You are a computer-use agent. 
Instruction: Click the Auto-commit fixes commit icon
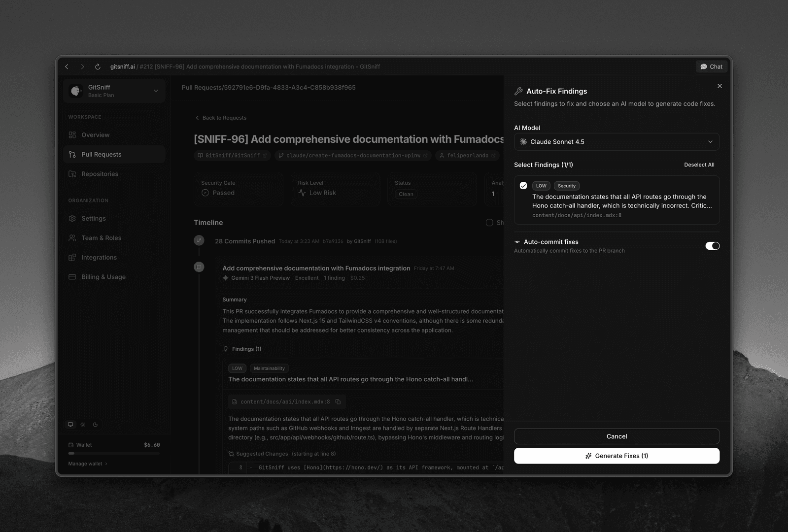[517, 242]
